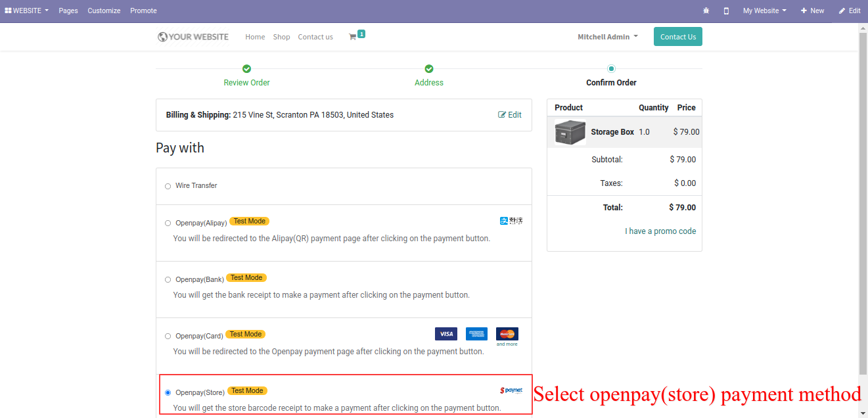
Task: Click the I have a promo code link
Action: pos(660,231)
